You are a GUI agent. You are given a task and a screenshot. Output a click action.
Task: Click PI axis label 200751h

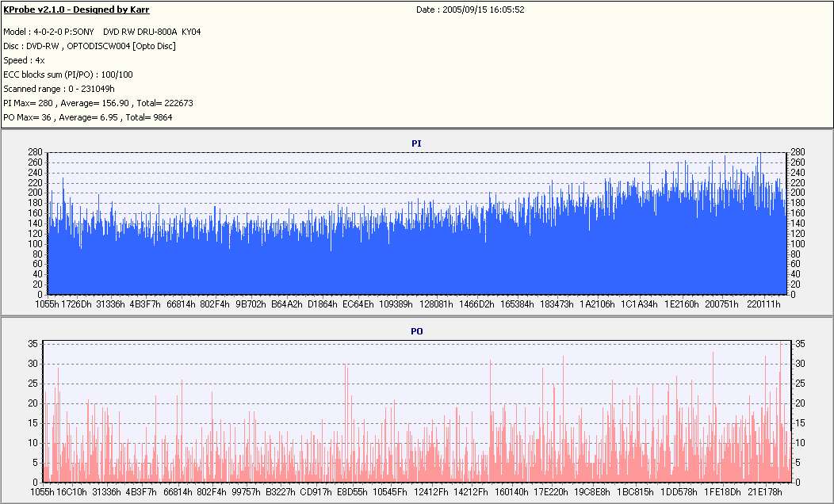pos(721,304)
